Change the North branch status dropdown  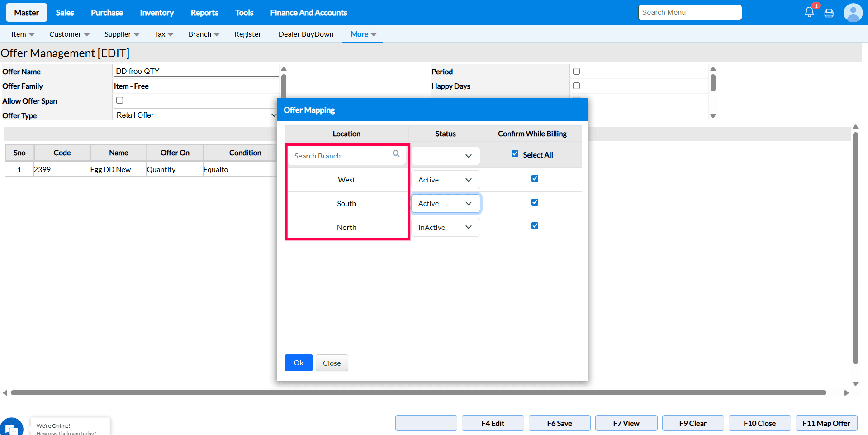coord(446,227)
